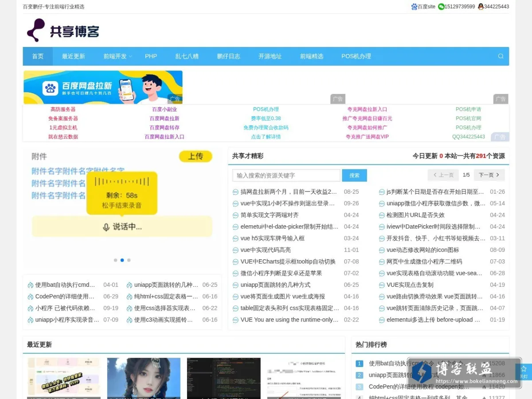Click the 搜索 button
Image resolution: width=532 pixels, height=399 pixels.
(354, 175)
